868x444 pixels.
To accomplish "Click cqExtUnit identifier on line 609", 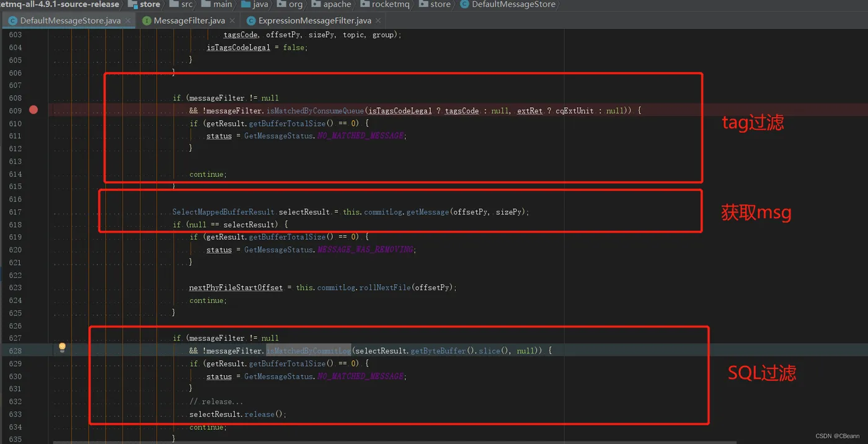I will pyautogui.click(x=574, y=110).
